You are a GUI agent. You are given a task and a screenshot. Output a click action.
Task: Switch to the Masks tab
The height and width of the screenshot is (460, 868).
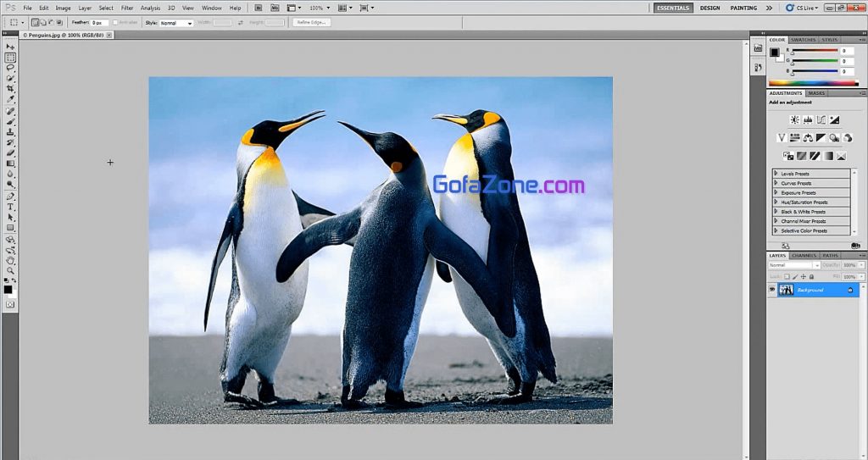coord(816,93)
